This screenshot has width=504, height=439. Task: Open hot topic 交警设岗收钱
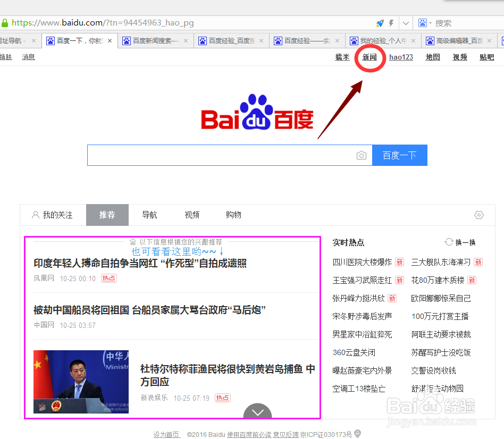pos(434,370)
